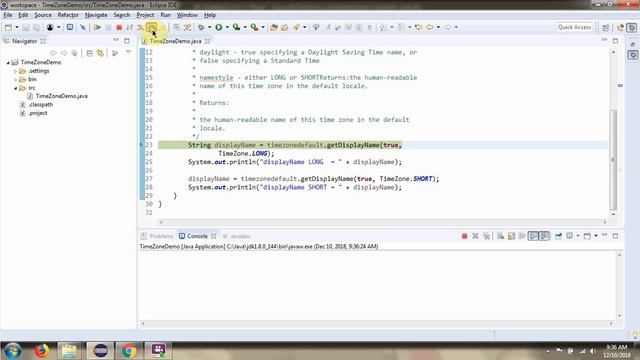Click the Open Console task icon
This screenshot has height=360, width=640.
70,27
